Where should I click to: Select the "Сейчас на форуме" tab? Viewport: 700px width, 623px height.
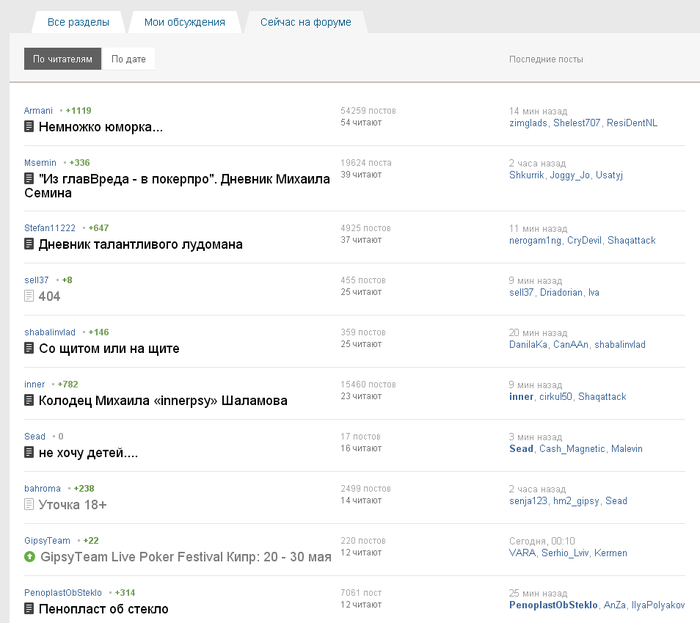point(306,22)
